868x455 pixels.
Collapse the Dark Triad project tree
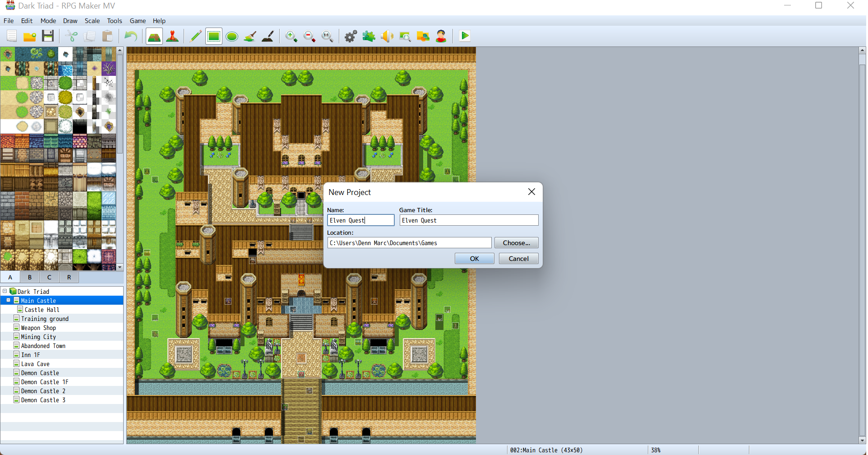[x=5, y=291]
